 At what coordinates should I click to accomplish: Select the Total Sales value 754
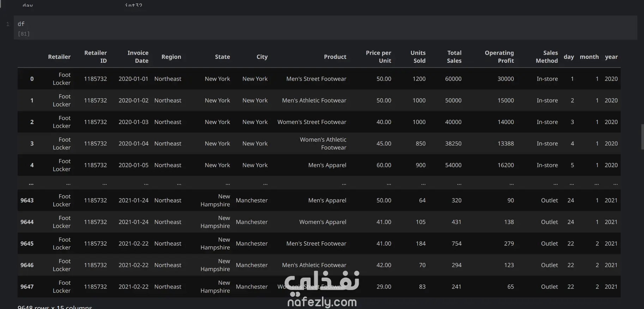point(456,243)
